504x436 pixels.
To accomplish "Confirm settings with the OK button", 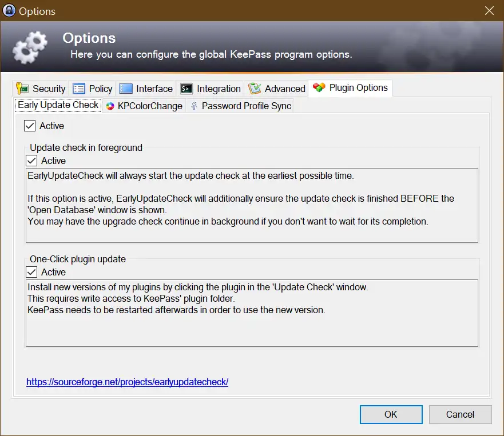I will [x=391, y=414].
